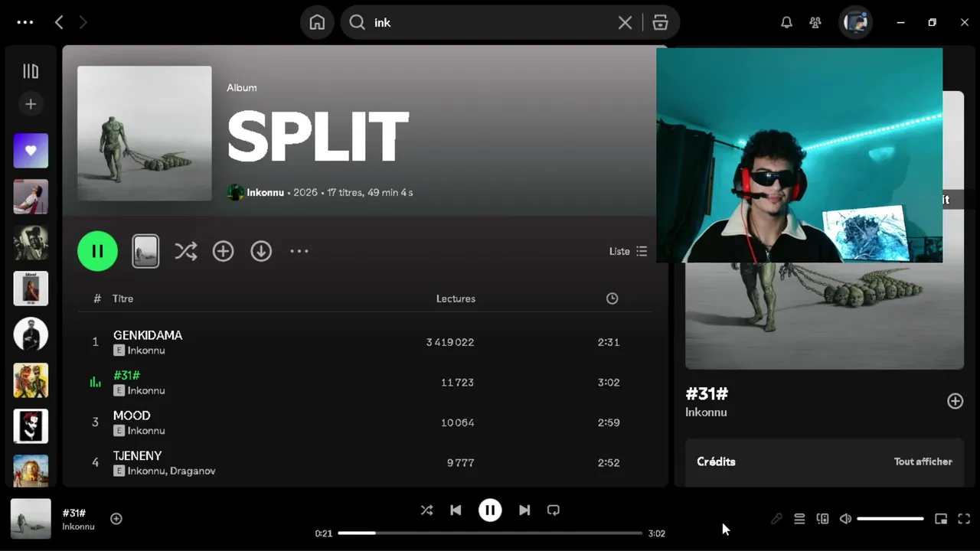The height and width of the screenshot is (551, 980).
Task: Click the Lectures column header
Action: pos(456,298)
